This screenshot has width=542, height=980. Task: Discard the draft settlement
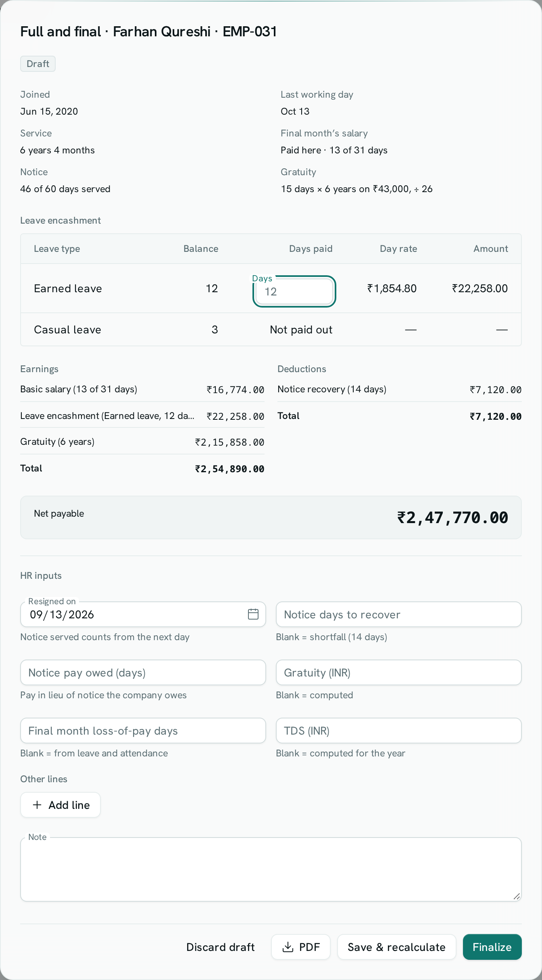coord(221,947)
